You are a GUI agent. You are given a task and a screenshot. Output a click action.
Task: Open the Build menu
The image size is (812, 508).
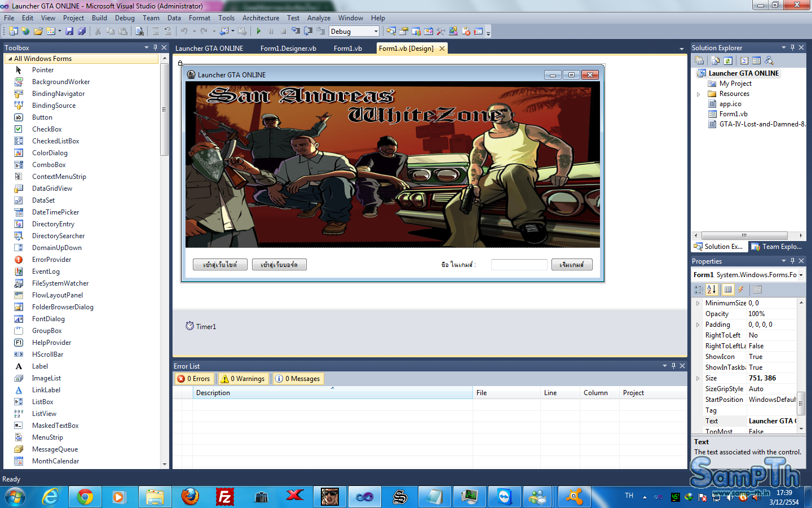coord(99,18)
